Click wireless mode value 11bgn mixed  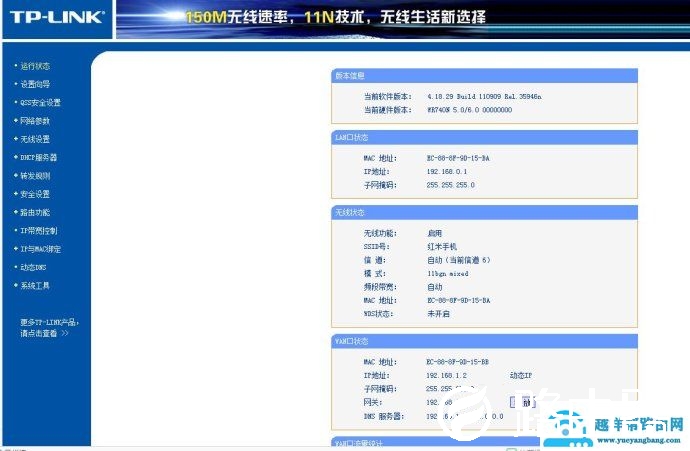tap(448, 274)
